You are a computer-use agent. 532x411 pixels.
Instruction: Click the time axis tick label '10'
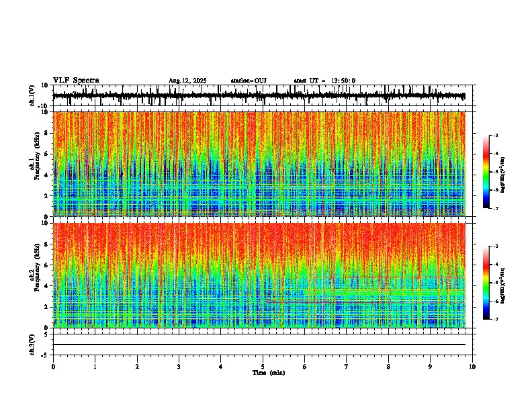coord(472,367)
